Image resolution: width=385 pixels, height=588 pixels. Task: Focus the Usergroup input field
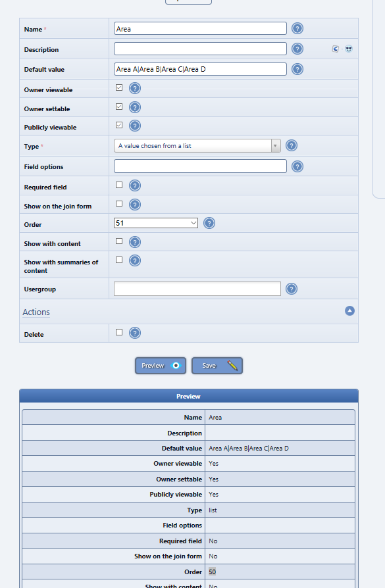tap(197, 289)
